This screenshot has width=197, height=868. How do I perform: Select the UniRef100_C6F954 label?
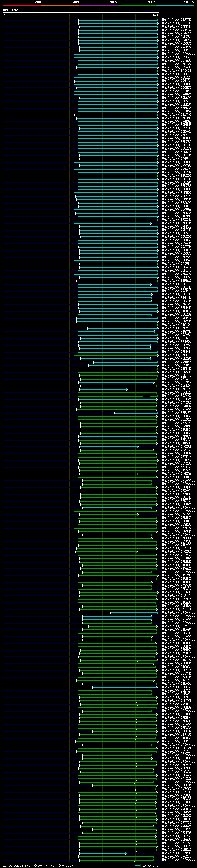tap(176, 349)
